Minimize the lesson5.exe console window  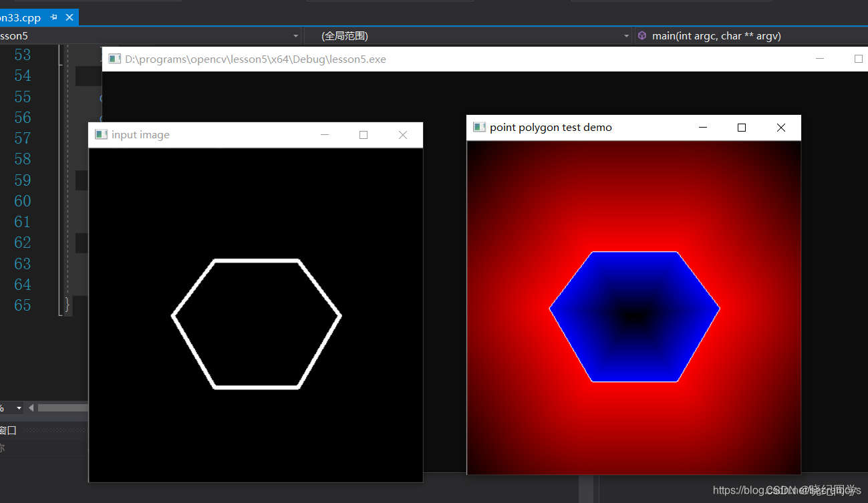(820, 59)
